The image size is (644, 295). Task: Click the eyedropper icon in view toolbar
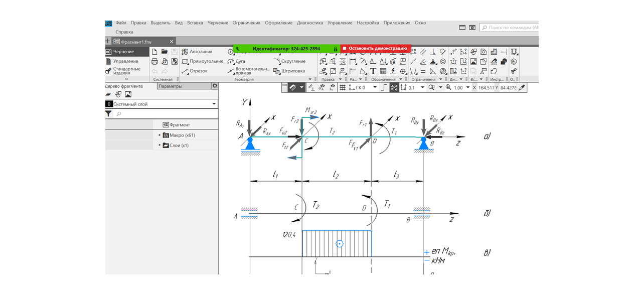point(522,88)
